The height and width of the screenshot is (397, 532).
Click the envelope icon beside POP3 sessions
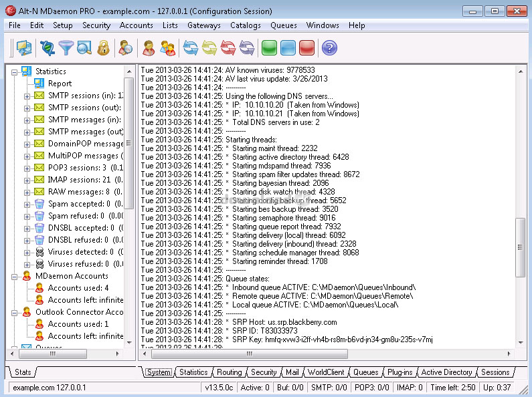39,167
